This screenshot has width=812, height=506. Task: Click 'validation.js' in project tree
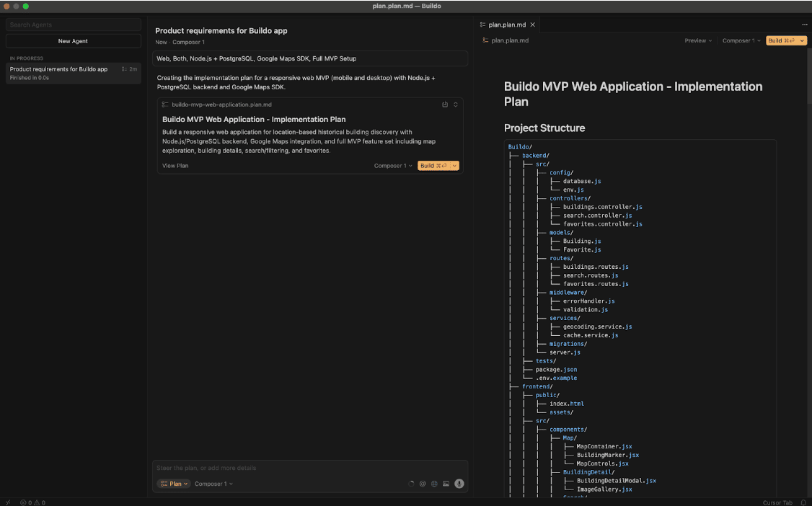(586, 309)
